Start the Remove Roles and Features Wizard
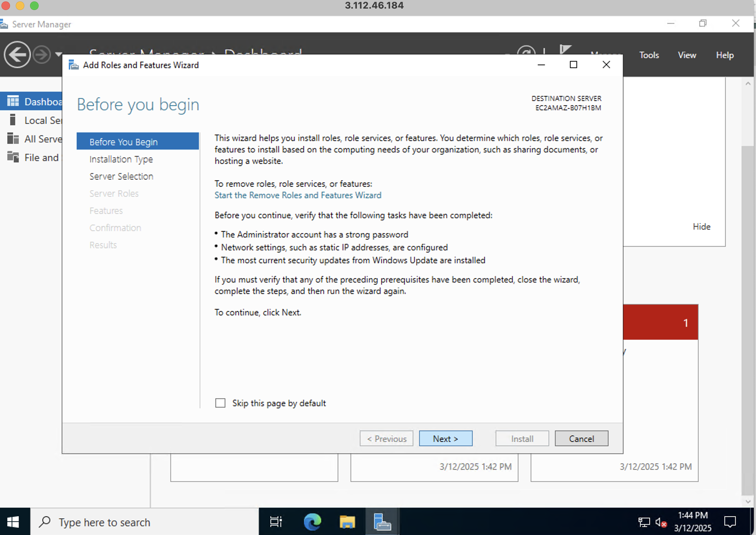Screen dimensions: 756x535 coord(298,195)
